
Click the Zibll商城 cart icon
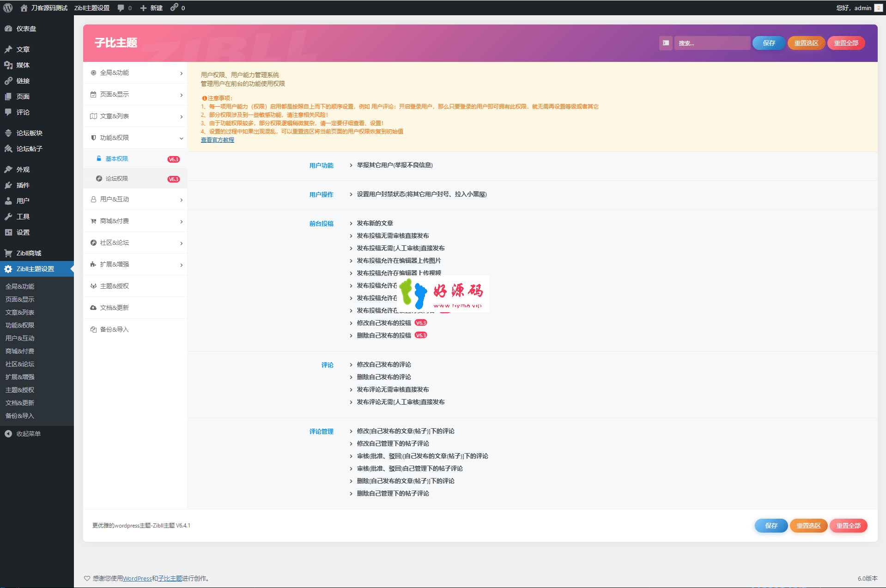(x=8, y=253)
